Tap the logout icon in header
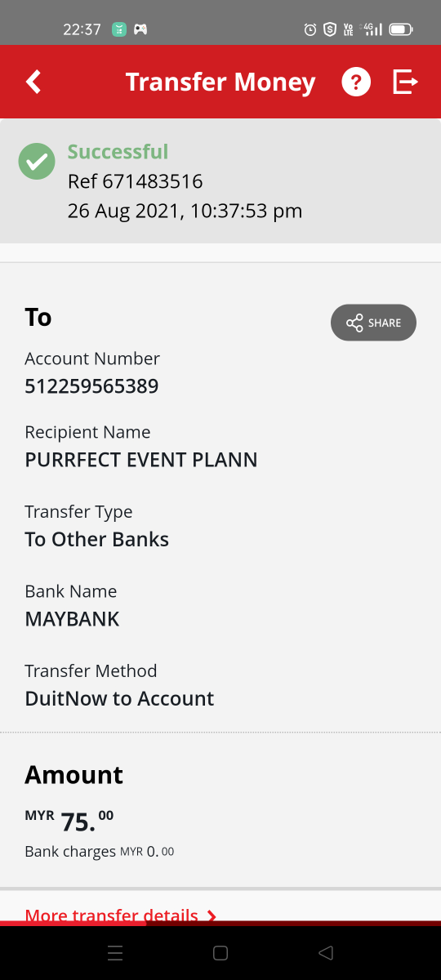441x980 pixels. [406, 82]
